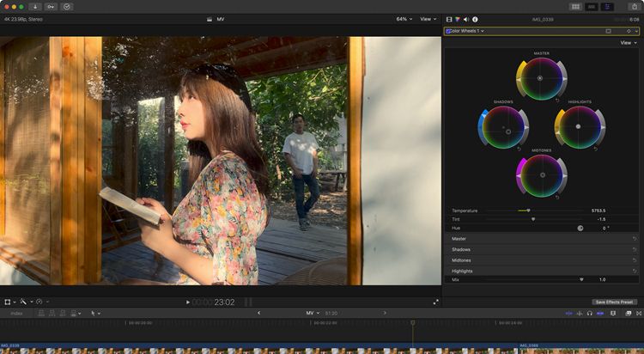The height and width of the screenshot is (354, 644).
Task: Reset the Midtones color wheel
Action: [557, 198]
